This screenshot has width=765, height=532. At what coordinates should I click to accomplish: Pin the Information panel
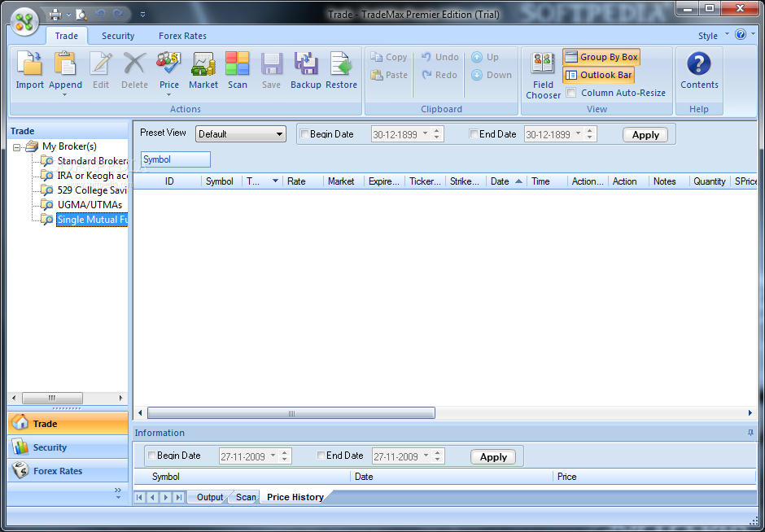pos(750,433)
